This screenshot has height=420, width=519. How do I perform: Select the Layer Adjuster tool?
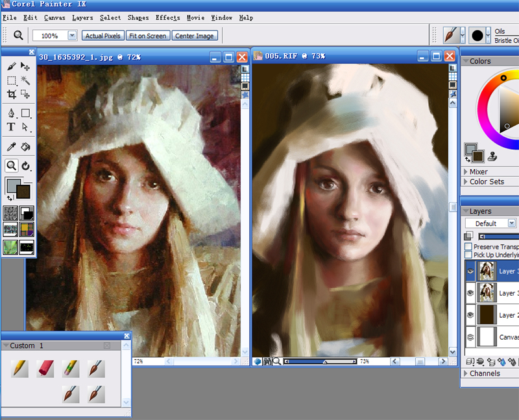tap(25, 67)
